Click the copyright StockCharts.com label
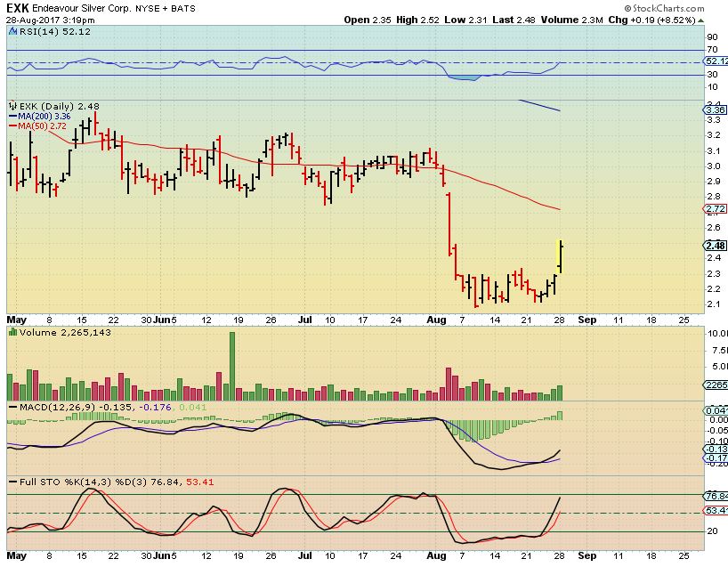728x567 pixels. (665, 8)
